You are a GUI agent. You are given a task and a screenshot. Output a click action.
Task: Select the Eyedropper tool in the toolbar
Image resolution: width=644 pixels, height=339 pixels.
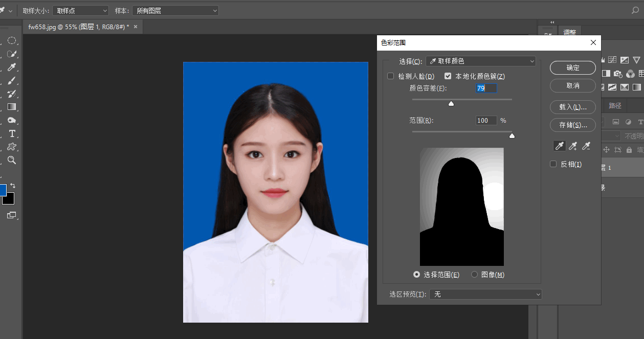click(x=12, y=67)
